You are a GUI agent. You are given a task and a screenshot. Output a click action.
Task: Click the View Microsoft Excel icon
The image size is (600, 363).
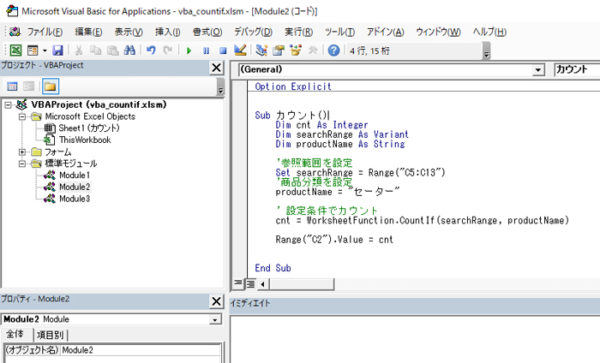[x=15, y=50]
